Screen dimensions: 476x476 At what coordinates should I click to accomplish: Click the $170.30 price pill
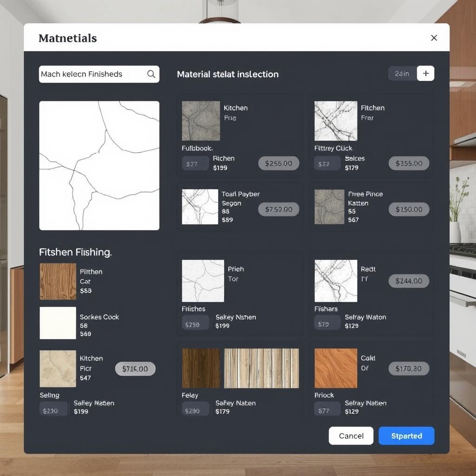click(409, 369)
